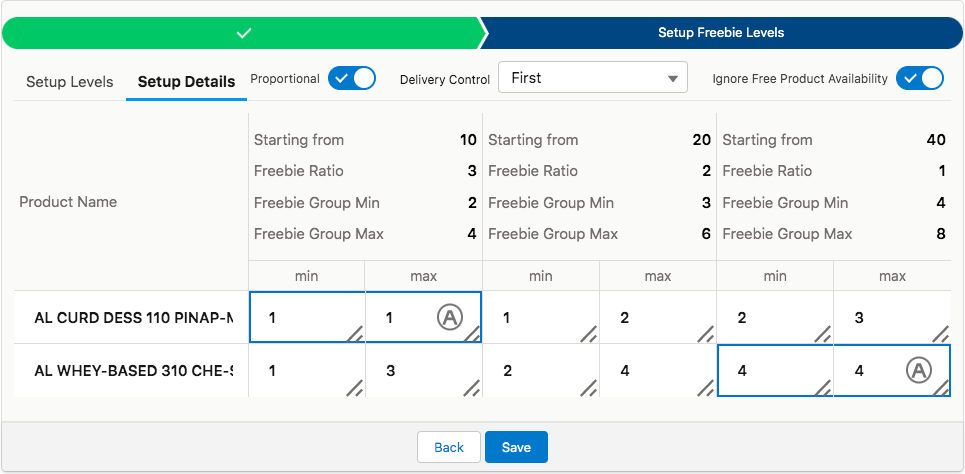Select the Setup Details tab
Screen dimensions: 965x474
186,82
